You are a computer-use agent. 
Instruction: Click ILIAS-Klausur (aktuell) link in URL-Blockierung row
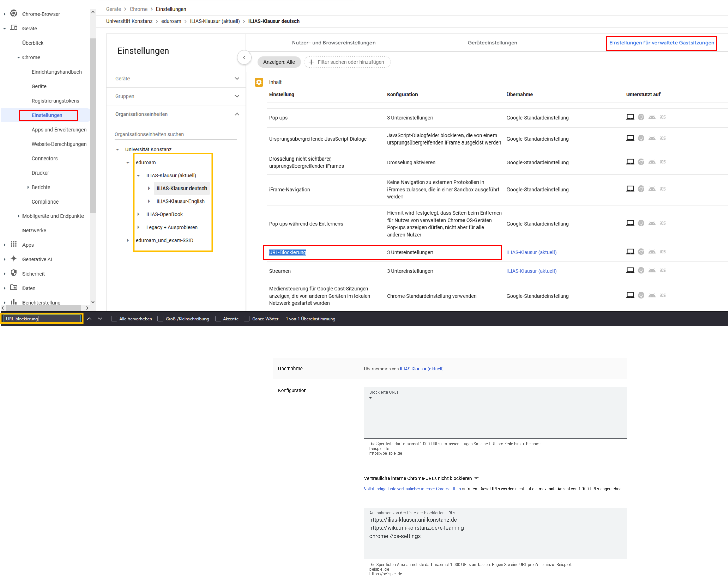pos(531,252)
